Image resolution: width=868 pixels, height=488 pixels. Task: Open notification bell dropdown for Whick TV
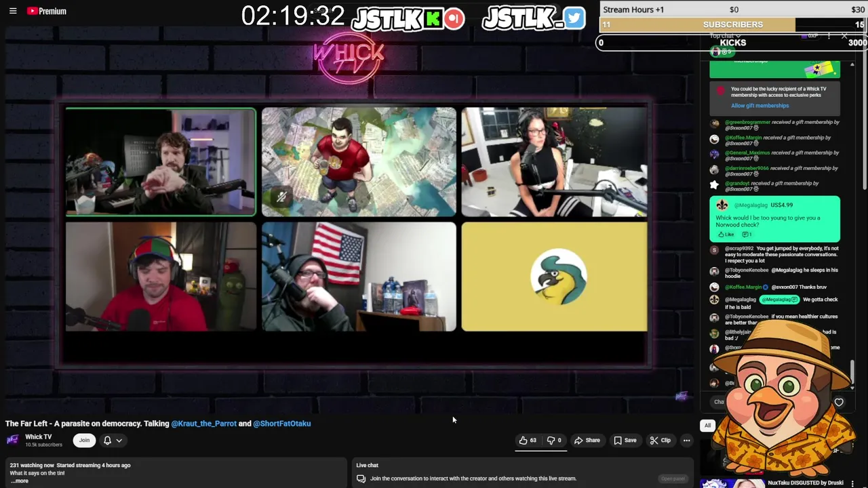click(x=113, y=441)
